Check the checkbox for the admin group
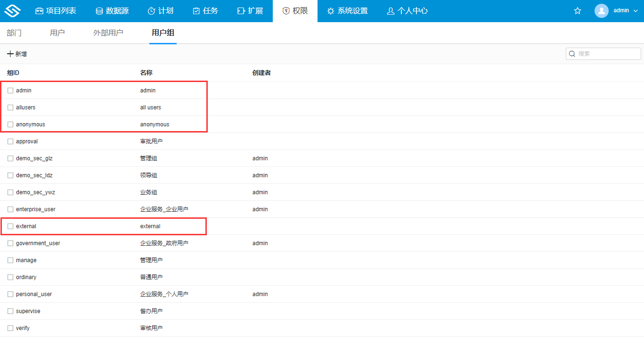 [x=10, y=90]
